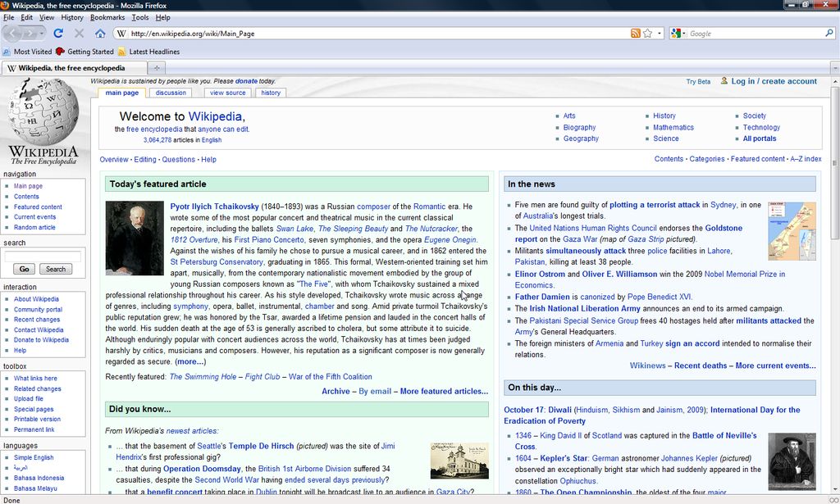The width and height of the screenshot is (840, 504).
Task: Click the vertical page scrollbar thumb
Action: pos(835,164)
